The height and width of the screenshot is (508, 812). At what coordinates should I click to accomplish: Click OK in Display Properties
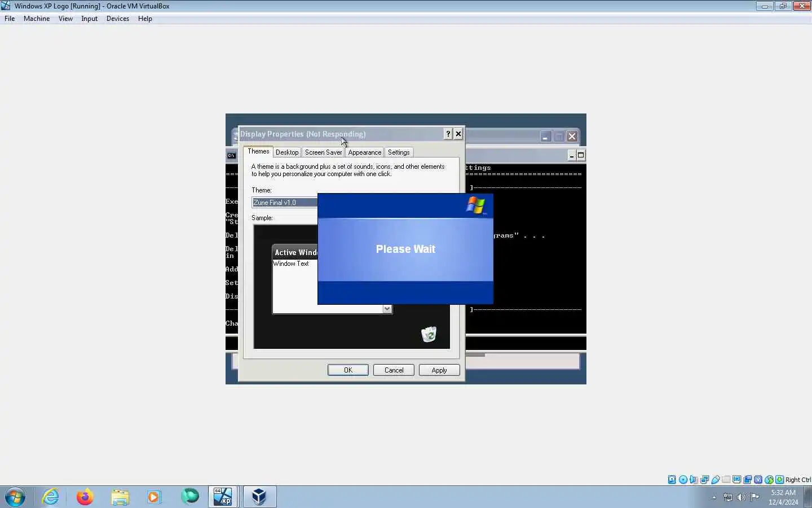tap(348, 370)
